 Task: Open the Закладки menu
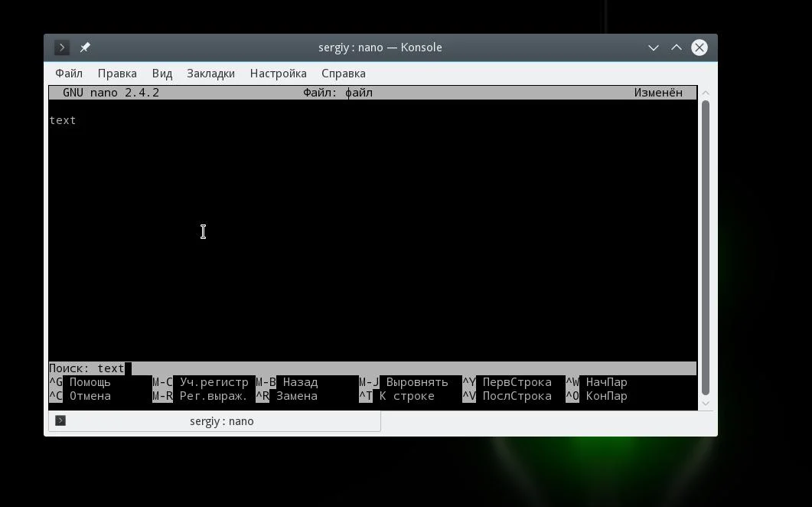[x=210, y=74]
